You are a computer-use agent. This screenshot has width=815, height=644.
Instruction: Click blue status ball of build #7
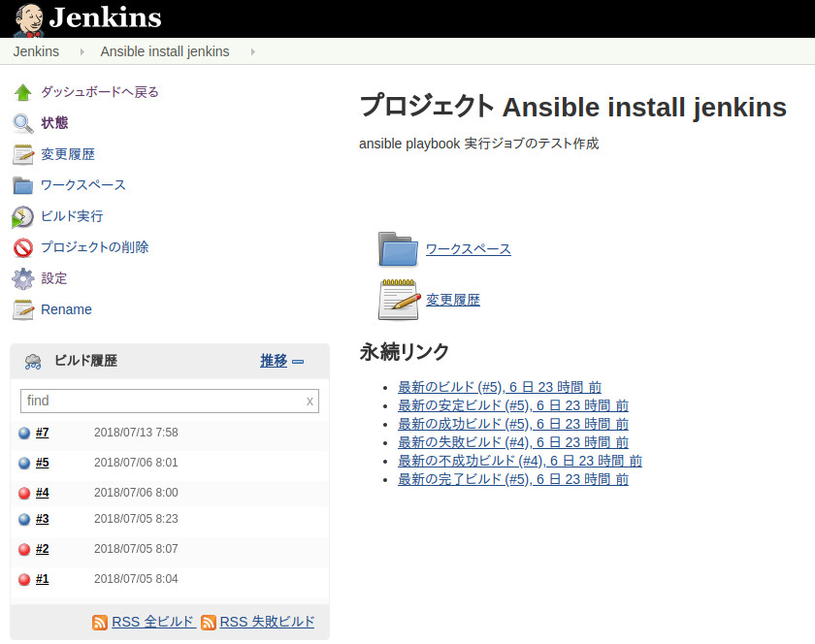[24, 433]
